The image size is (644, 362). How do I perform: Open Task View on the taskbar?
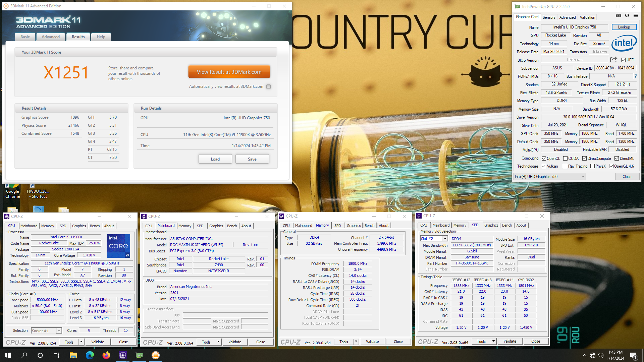(56, 355)
